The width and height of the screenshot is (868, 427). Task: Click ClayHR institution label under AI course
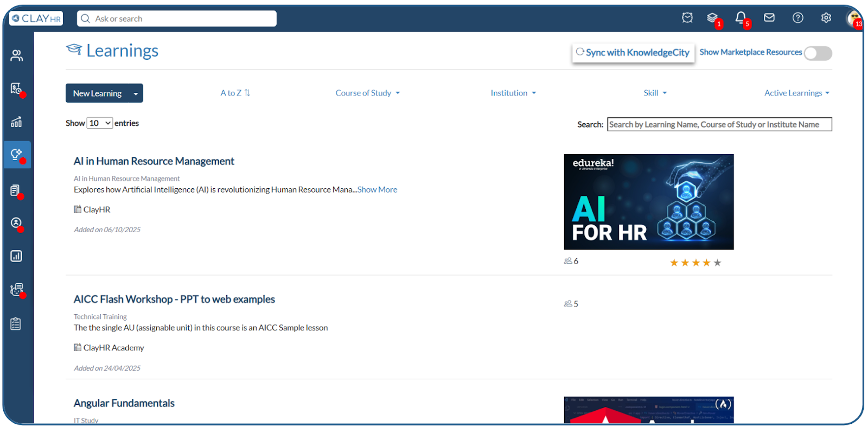point(97,209)
